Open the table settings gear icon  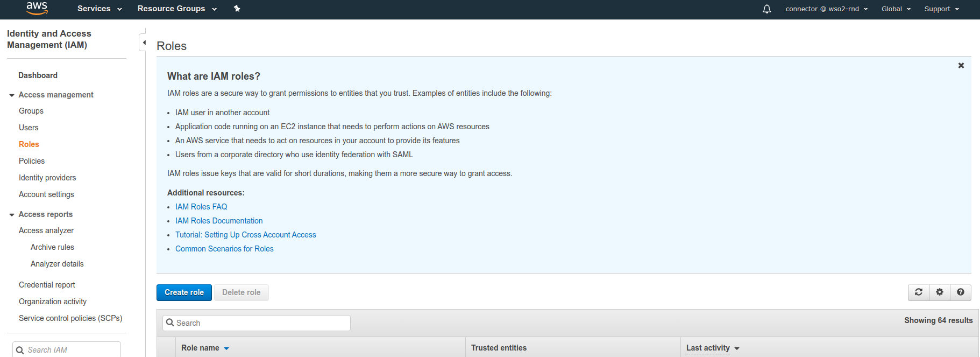[x=940, y=292]
